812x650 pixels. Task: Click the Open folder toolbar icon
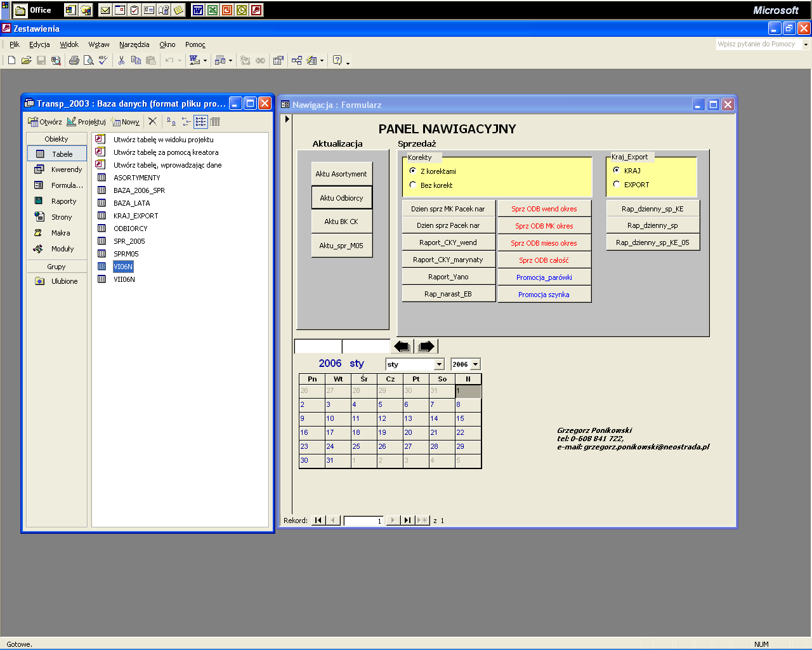click(x=26, y=60)
